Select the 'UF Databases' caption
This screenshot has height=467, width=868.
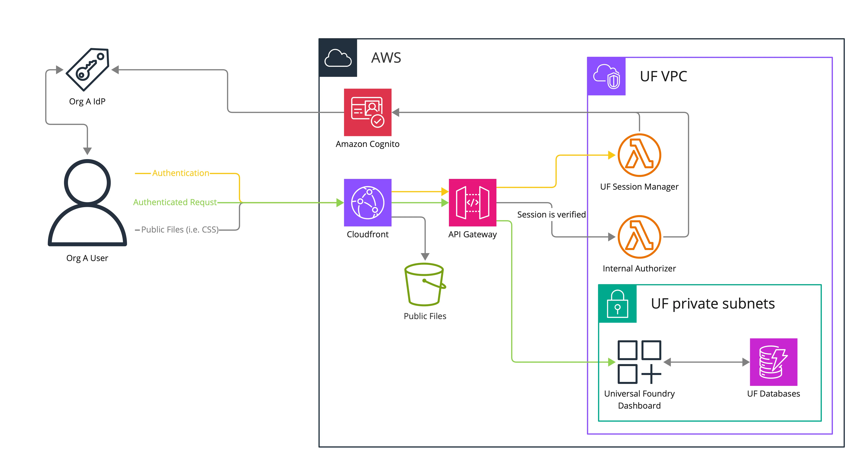[774, 394]
